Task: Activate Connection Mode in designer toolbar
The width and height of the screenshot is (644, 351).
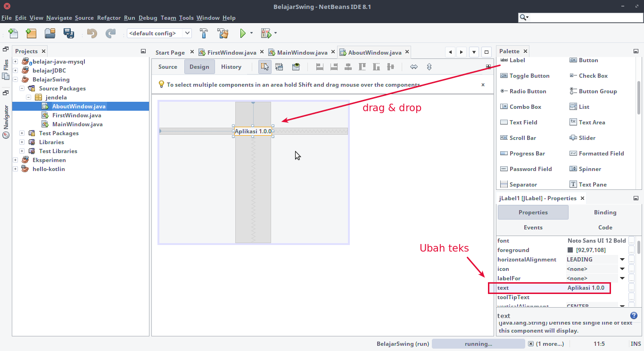Action: 279,67
